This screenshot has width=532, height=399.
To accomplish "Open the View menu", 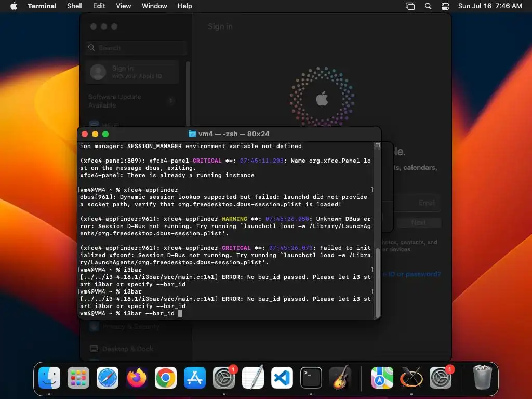I will coord(124,6).
